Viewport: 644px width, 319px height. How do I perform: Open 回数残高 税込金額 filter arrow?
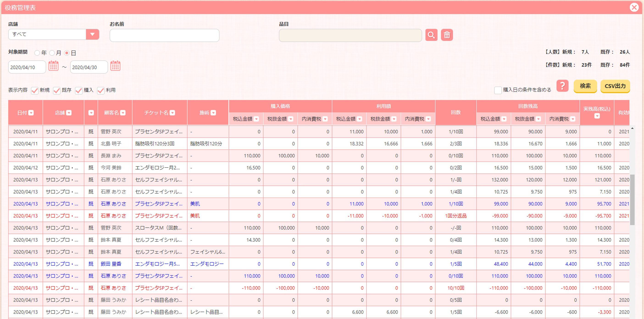pyautogui.click(x=504, y=119)
